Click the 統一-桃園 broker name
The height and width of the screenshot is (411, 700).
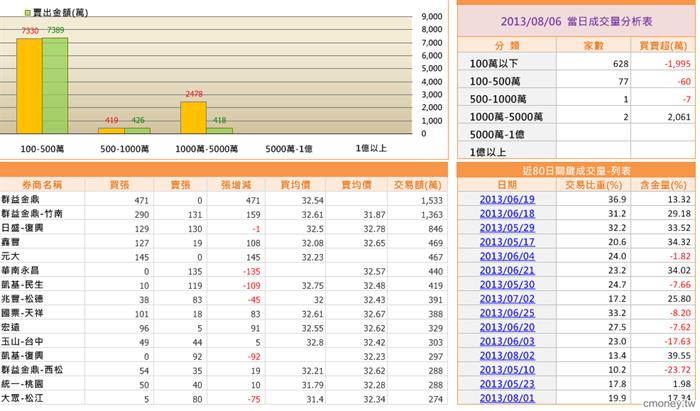click(x=22, y=384)
